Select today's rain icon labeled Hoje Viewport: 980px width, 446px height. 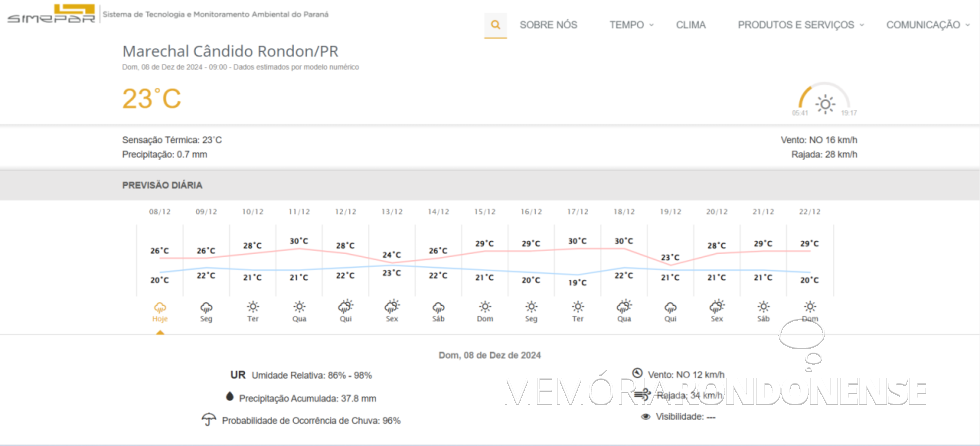point(159,307)
